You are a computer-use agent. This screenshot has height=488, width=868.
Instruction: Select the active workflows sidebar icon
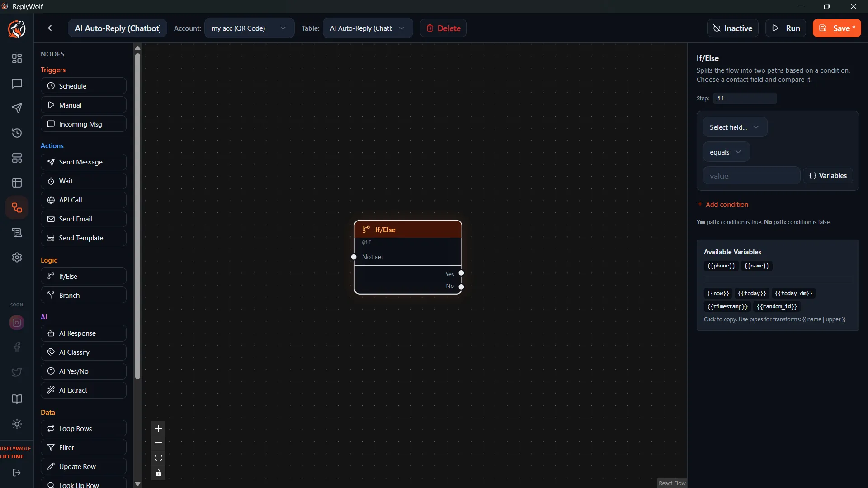[17, 208]
